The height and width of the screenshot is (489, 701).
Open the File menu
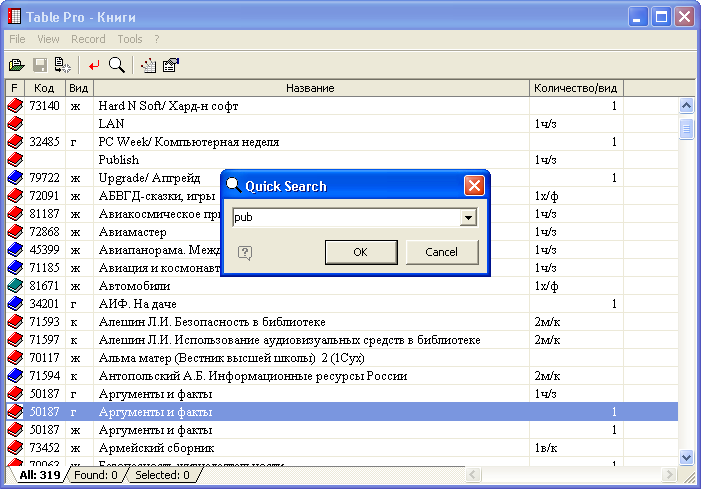pyautogui.click(x=17, y=39)
